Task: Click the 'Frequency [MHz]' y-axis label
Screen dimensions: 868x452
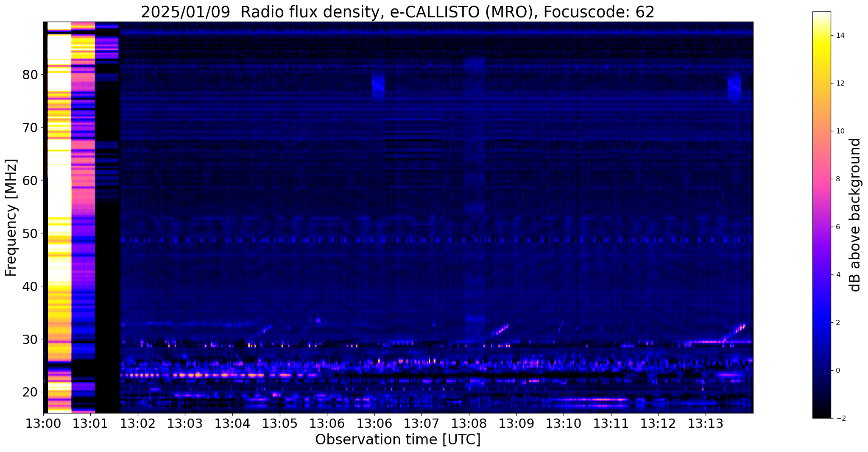Action: [x=11, y=218]
